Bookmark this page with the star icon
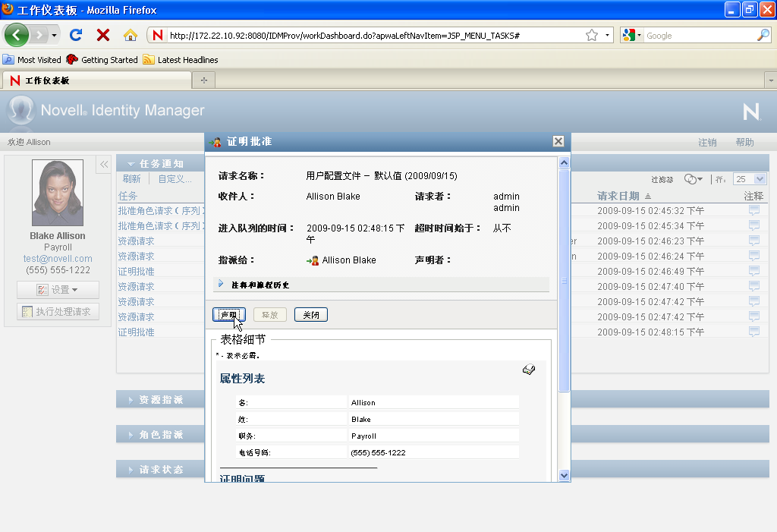This screenshot has width=777, height=532. tap(592, 35)
